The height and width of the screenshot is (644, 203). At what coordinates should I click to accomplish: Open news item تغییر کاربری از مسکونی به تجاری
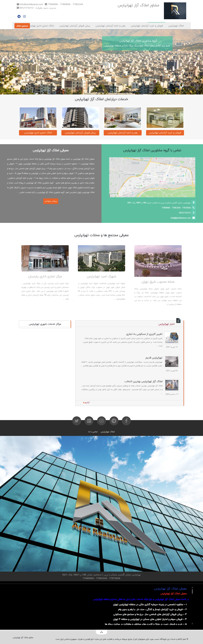pos(144,334)
